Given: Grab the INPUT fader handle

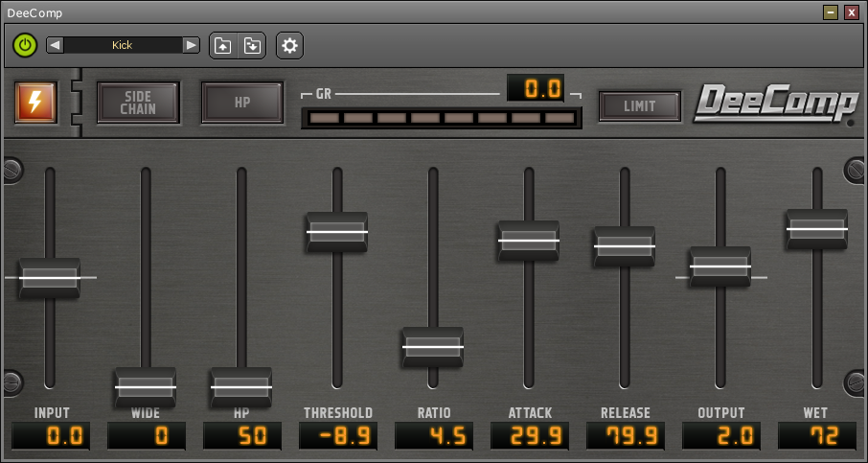Looking at the screenshot, I should coord(50,278).
